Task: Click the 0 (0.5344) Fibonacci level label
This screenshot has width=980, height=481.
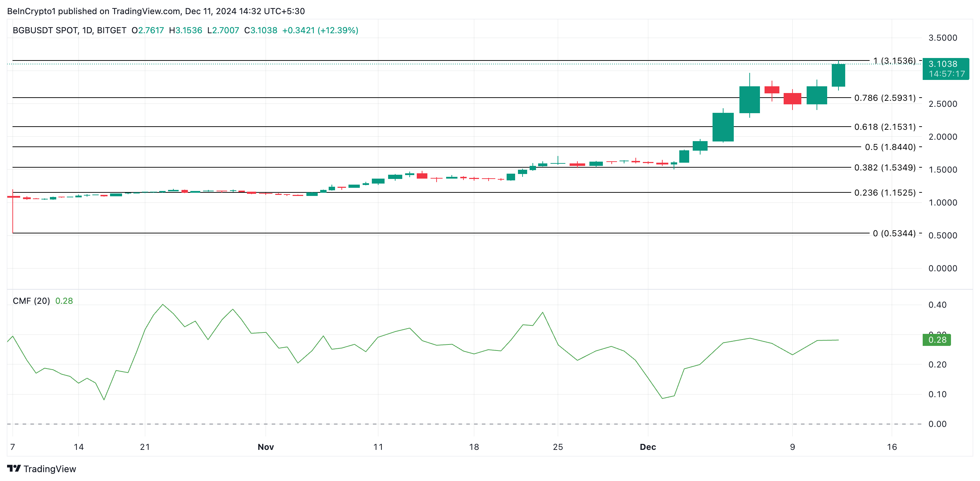Action: pyautogui.click(x=894, y=233)
